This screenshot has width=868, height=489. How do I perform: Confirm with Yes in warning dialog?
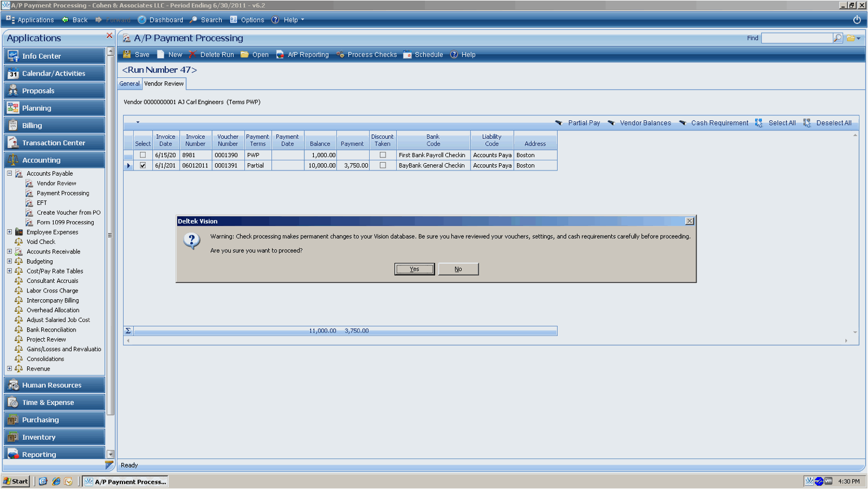pyautogui.click(x=414, y=269)
